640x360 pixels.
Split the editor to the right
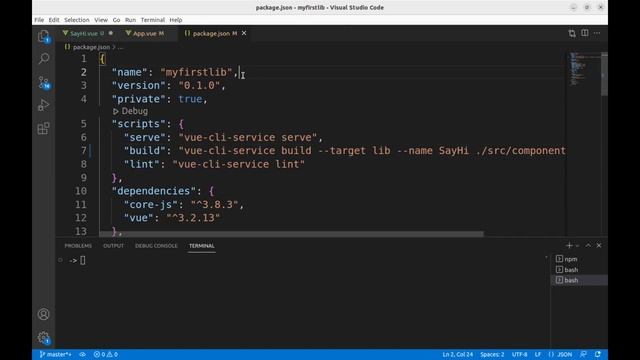click(584, 33)
